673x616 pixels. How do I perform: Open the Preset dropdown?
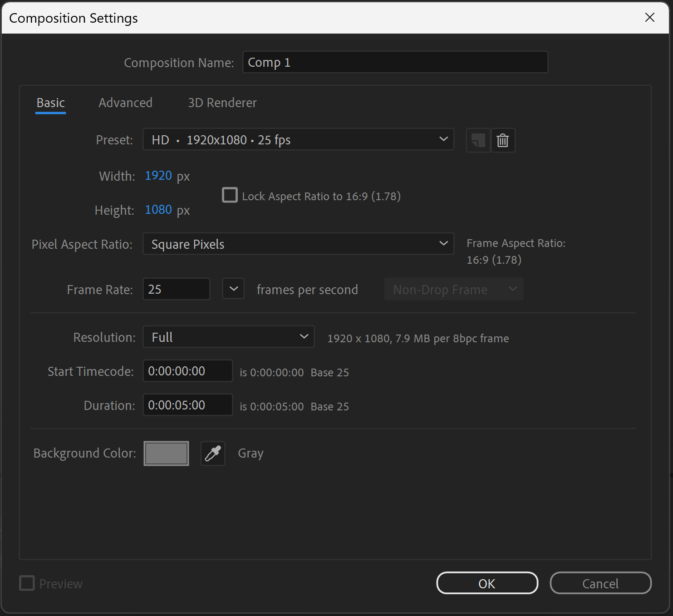click(298, 139)
